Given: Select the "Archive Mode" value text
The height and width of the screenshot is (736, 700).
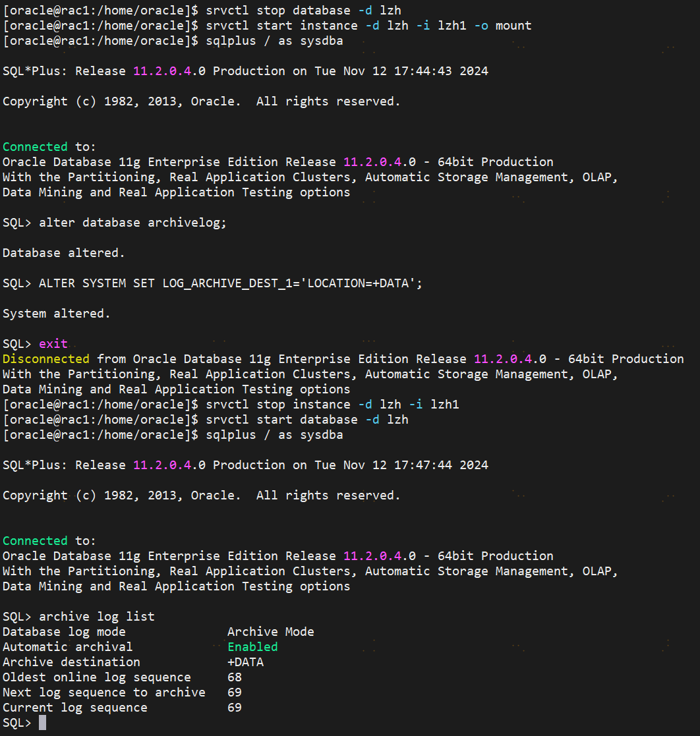Looking at the screenshot, I should click(x=270, y=632).
